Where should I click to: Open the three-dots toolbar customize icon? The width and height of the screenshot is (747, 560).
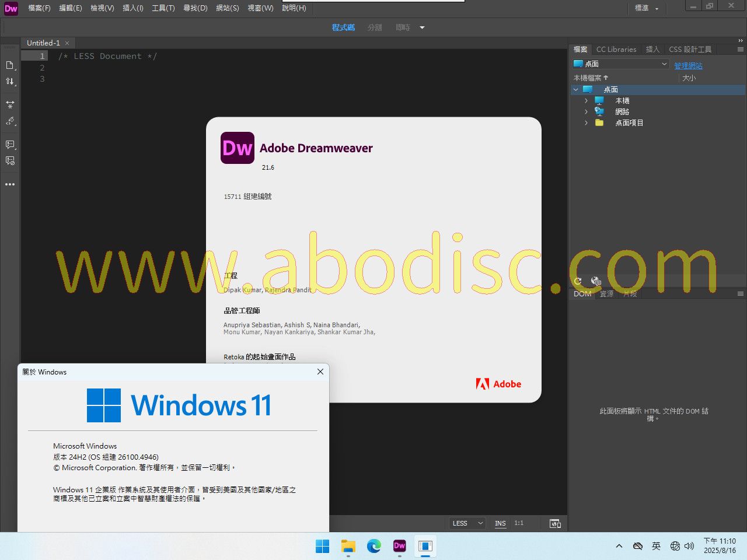pyautogui.click(x=10, y=184)
